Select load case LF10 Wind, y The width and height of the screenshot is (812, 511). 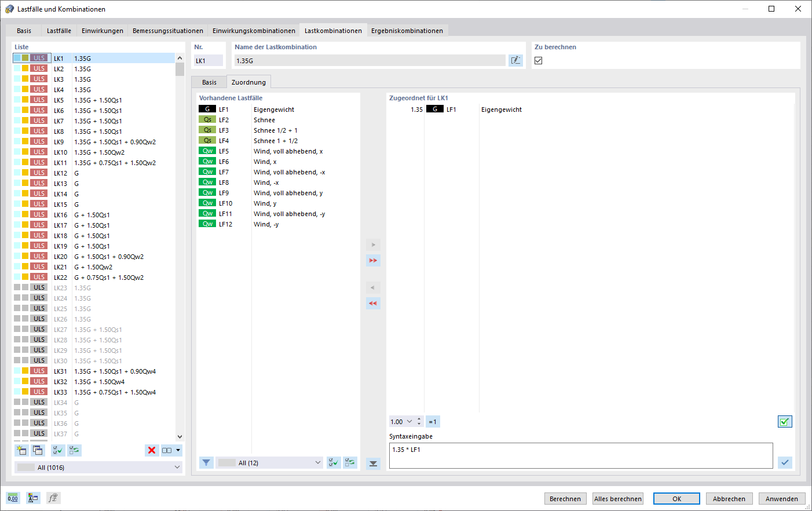[278, 203]
